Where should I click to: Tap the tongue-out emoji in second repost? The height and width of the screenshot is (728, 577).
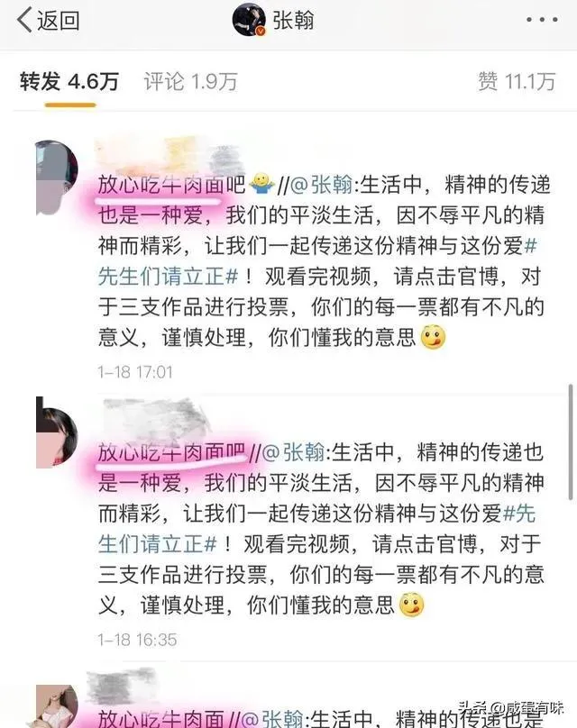[x=412, y=605]
